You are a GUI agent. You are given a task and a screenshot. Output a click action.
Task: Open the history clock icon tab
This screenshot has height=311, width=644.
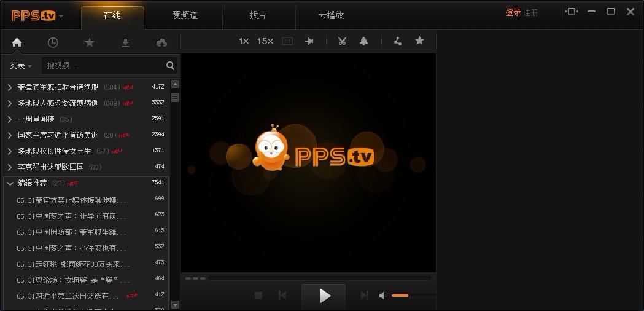53,42
